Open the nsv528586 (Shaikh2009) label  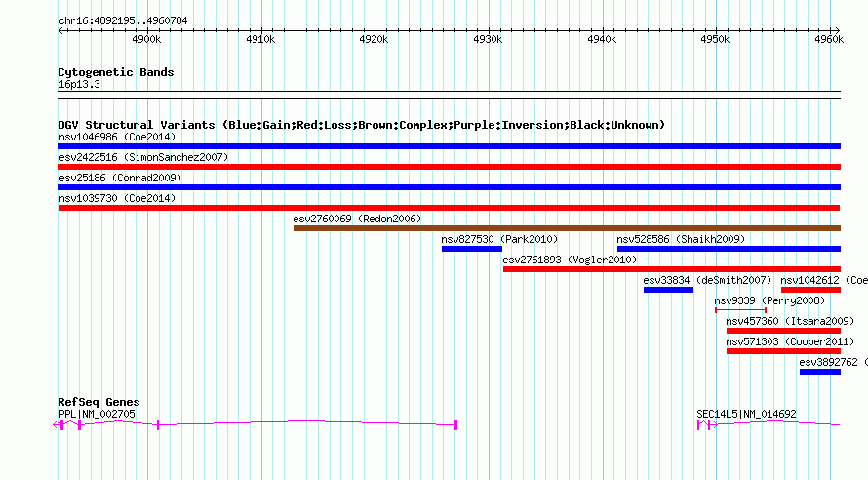[x=681, y=239]
